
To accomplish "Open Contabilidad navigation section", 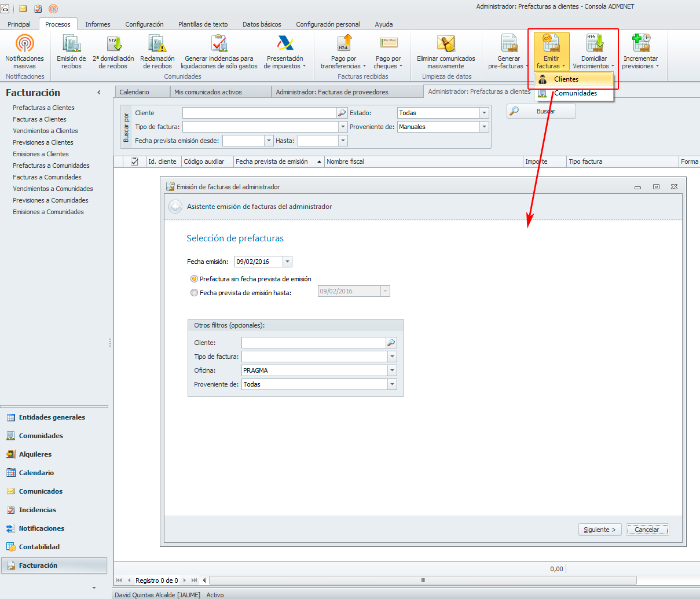I will 54,547.
